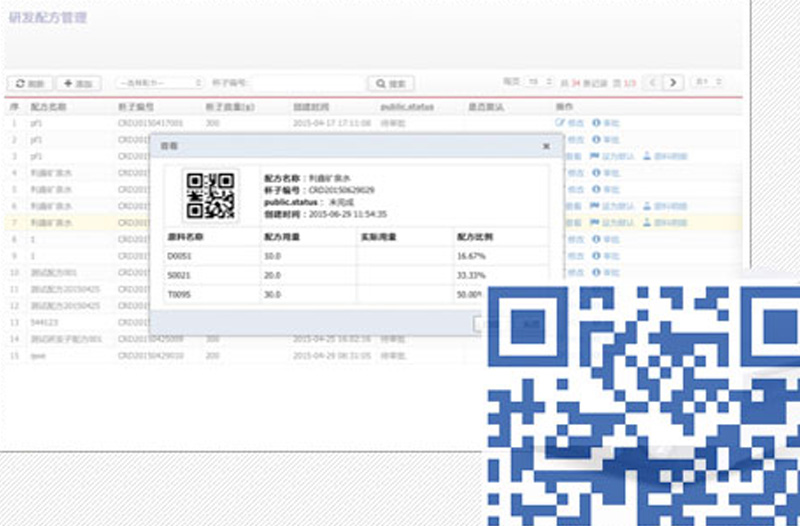This screenshot has width=800, height=526.
Task: Click the person material-details icon in row 6
Action: [646, 206]
